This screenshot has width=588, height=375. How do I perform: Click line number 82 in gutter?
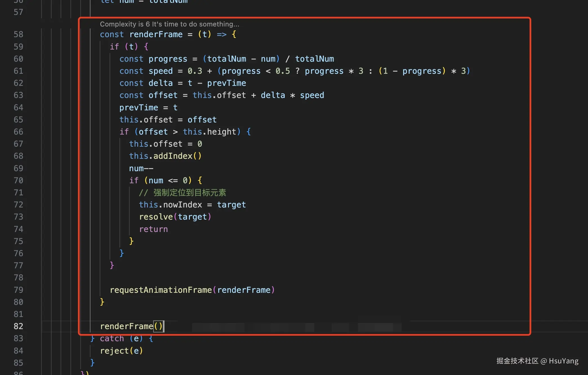(18, 326)
